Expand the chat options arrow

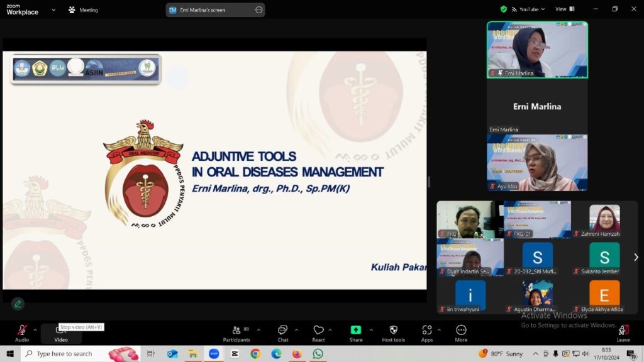(x=296, y=330)
